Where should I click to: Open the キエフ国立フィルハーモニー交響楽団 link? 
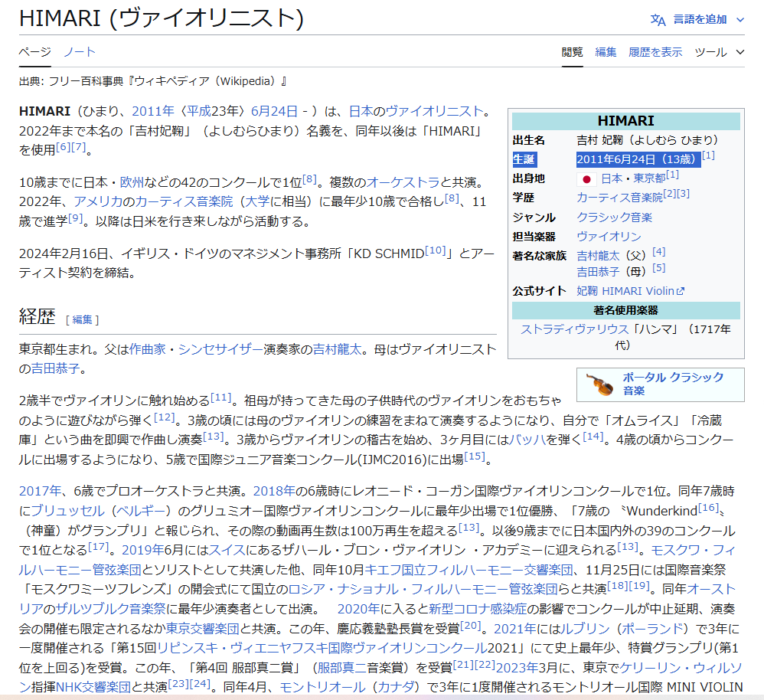point(469,569)
